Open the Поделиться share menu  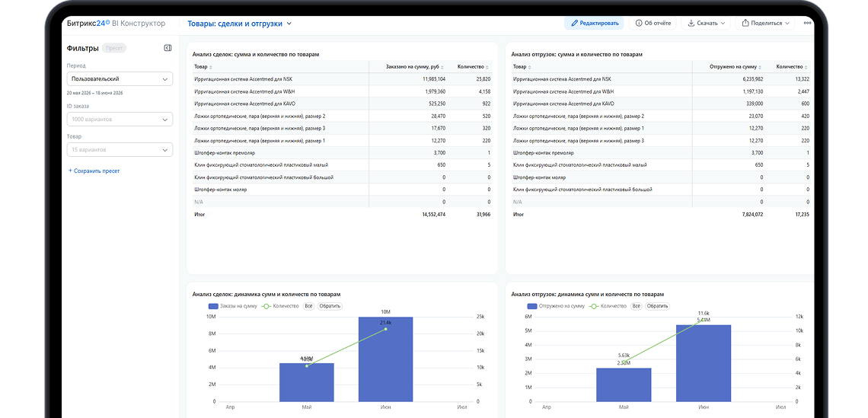767,24
